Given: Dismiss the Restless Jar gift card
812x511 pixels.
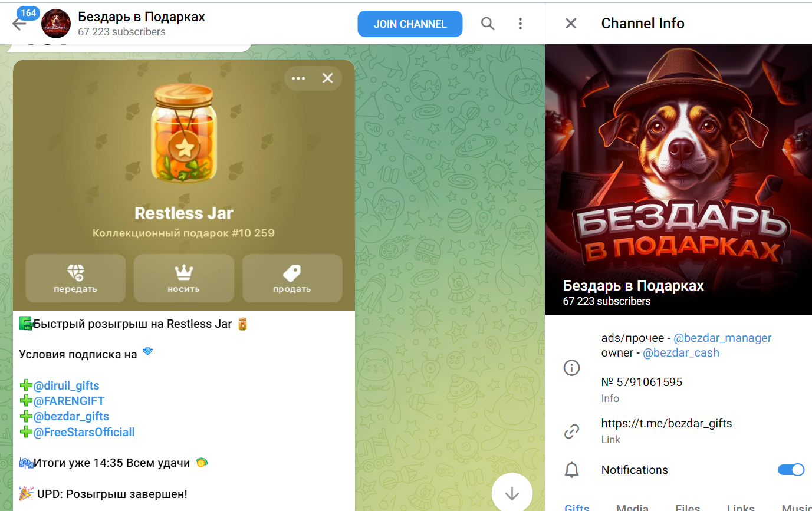Looking at the screenshot, I should (x=328, y=78).
